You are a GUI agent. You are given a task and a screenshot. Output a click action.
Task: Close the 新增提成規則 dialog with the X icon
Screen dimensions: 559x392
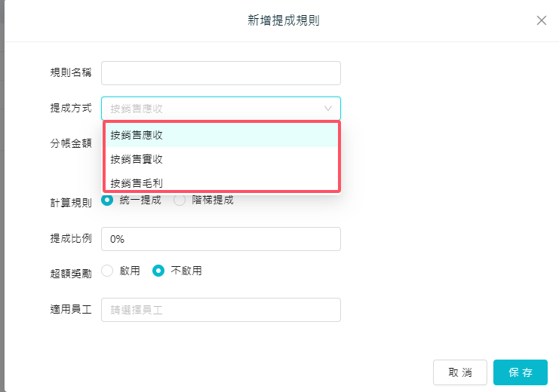tap(541, 20)
